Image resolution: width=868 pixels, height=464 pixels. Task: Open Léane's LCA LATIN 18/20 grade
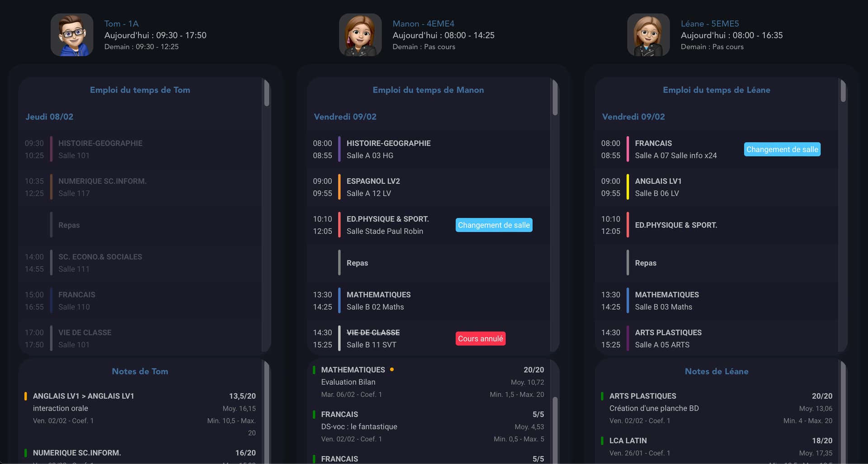pyautogui.click(x=717, y=449)
